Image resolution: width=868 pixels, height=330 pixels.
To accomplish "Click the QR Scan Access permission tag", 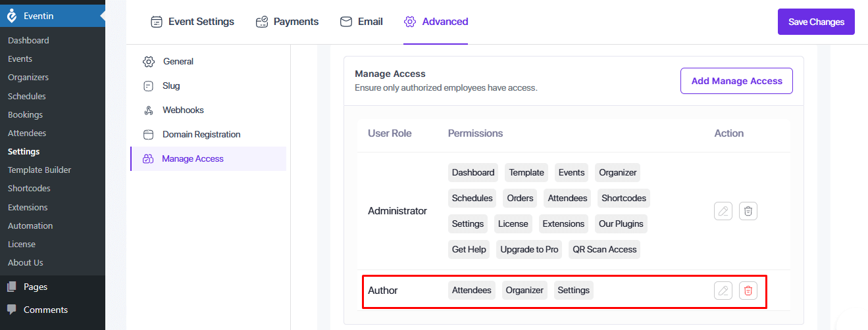I will 604,249.
